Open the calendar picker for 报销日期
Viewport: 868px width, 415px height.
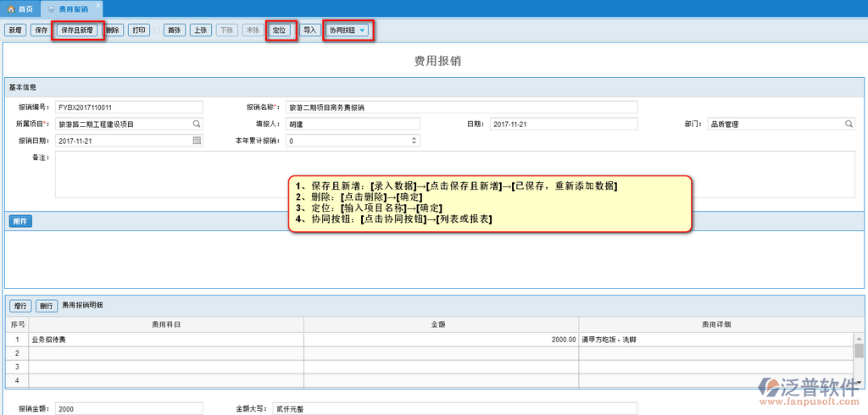click(x=197, y=141)
